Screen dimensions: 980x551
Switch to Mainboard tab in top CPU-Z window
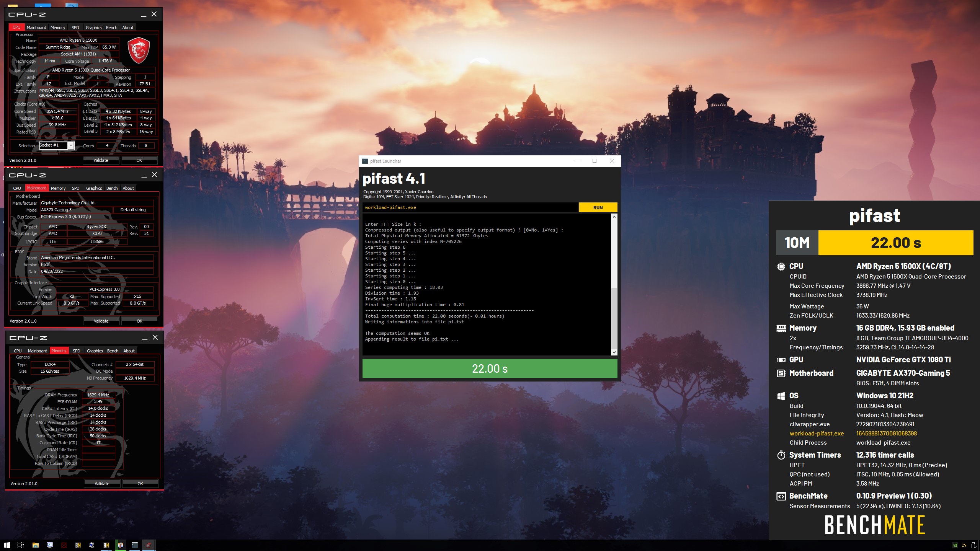tap(36, 28)
